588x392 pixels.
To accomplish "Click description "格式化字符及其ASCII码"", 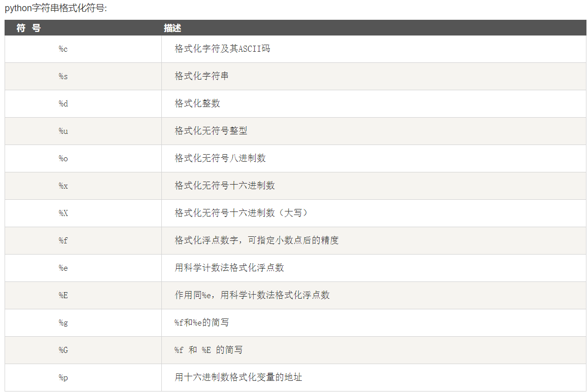I will (222, 49).
